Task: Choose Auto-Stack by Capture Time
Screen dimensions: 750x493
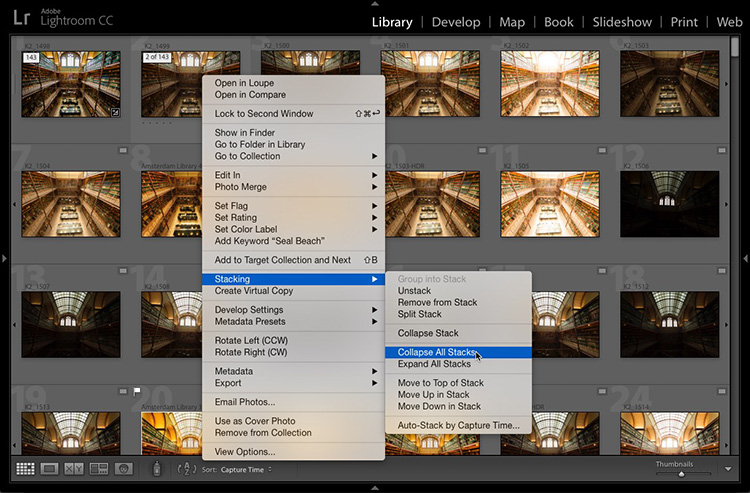Action: pyautogui.click(x=458, y=425)
